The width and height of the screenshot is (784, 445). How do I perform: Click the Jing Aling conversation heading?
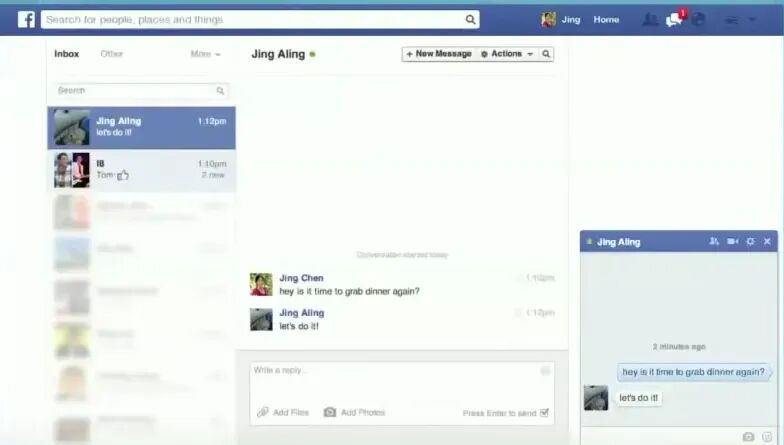[x=278, y=54]
